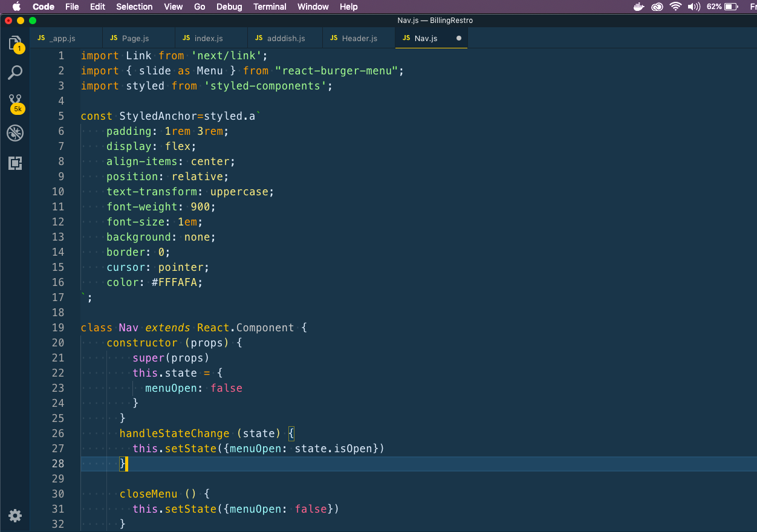757x532 pixels.
Task: Click the word uppercase on line 10
Action: click(x=239, y=192)
